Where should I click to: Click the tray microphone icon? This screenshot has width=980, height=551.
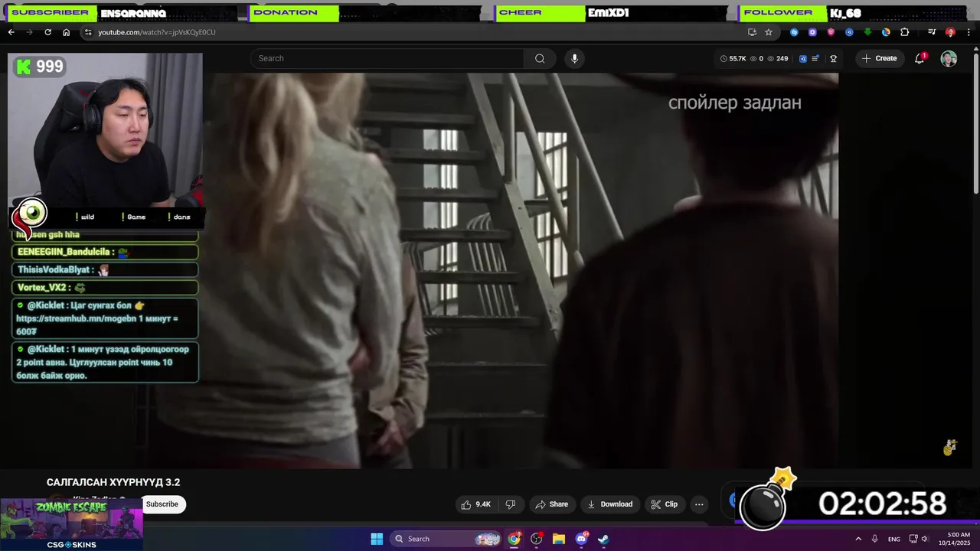[x=875, y=539]
